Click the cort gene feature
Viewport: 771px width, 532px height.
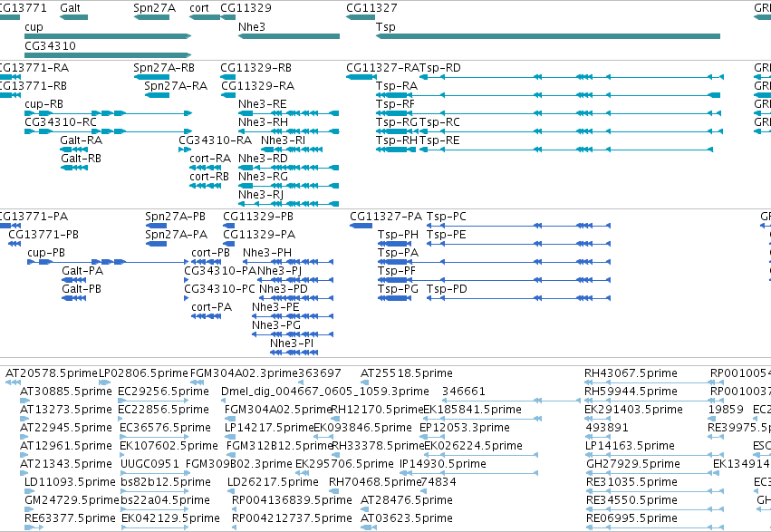tap(205, 18)
